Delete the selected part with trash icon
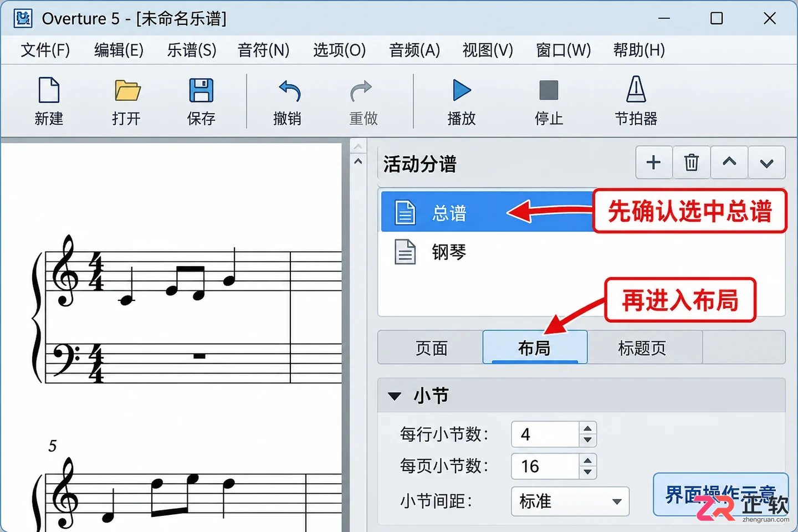 691,162
